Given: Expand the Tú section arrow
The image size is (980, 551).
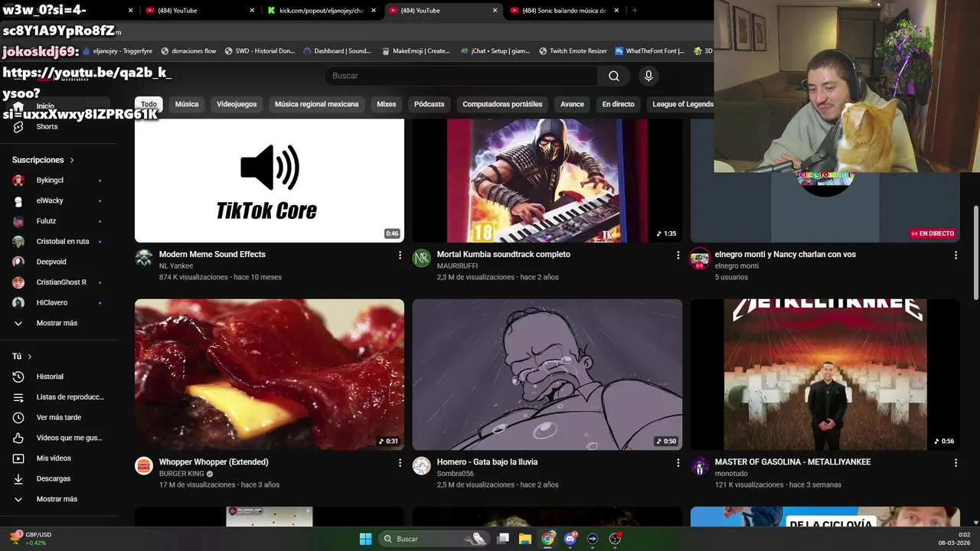Looking at the screenshot, I should point(30,357).
